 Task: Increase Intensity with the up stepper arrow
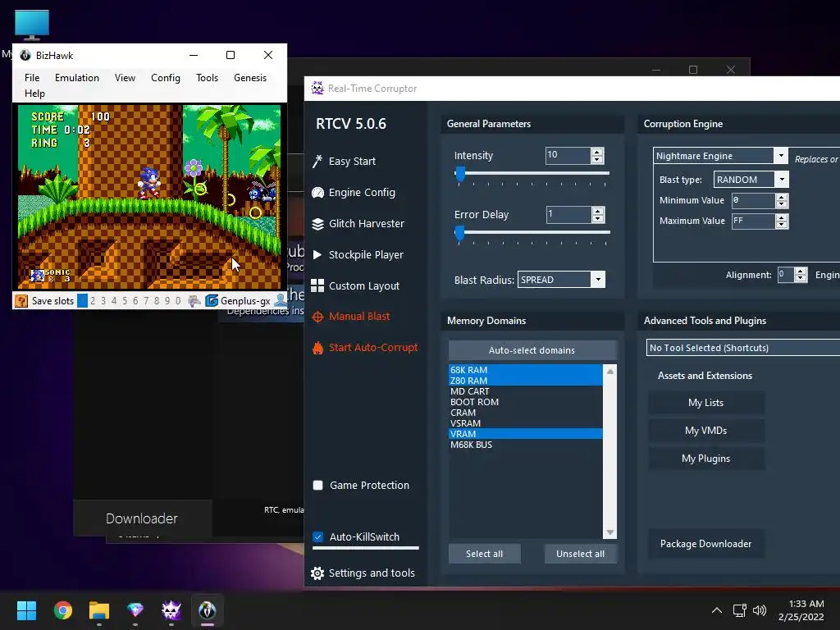[x=597, y=152]
